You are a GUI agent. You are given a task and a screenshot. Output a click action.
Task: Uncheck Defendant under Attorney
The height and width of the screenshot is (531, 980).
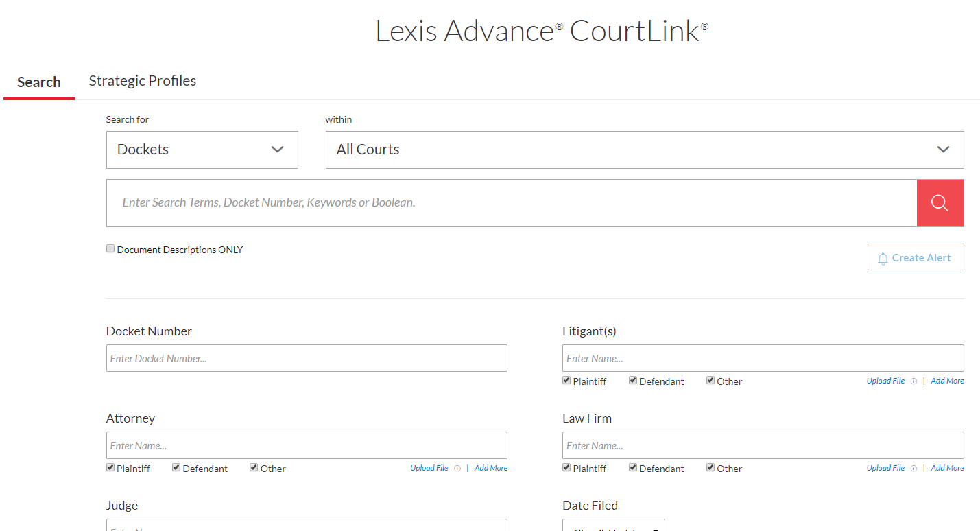coord(176,467)
